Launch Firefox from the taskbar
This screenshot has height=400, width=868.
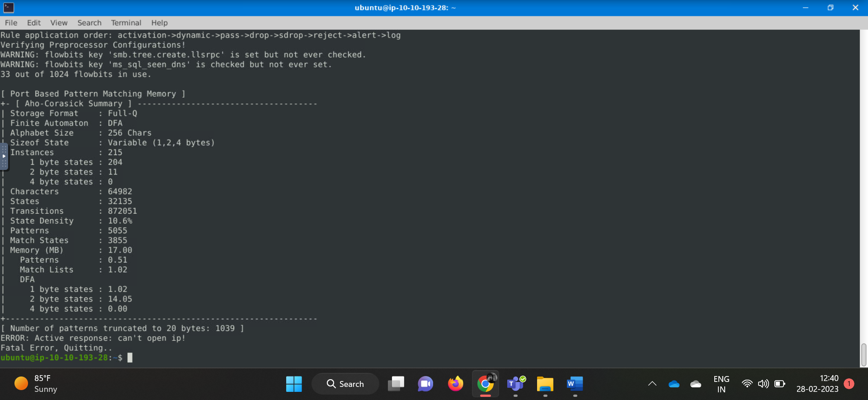[x=455, y=384]
